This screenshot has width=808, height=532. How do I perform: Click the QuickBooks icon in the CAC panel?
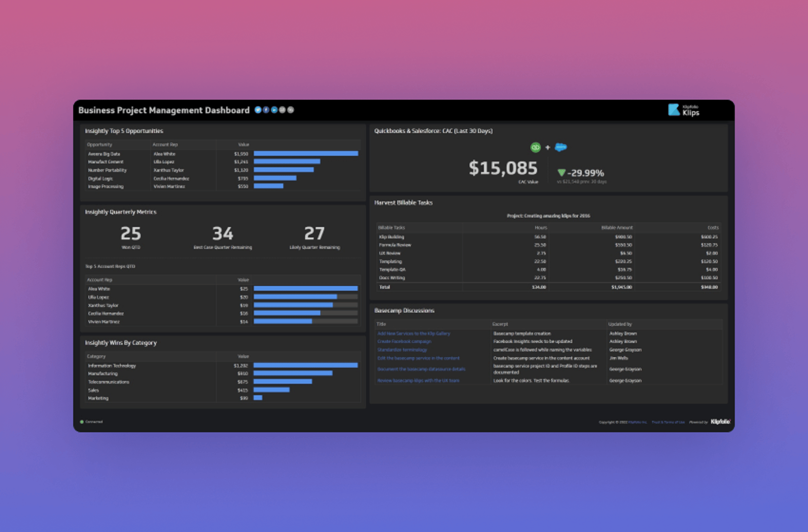535,147
